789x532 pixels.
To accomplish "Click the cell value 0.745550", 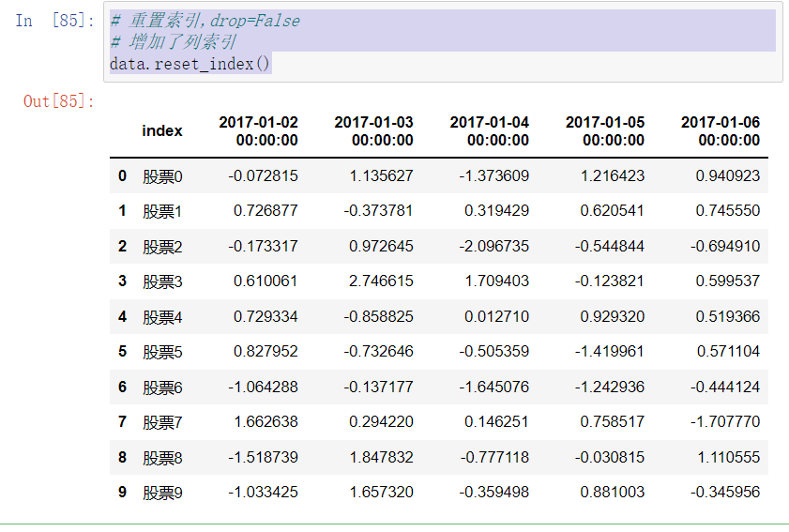I will (x=728, y=210).
